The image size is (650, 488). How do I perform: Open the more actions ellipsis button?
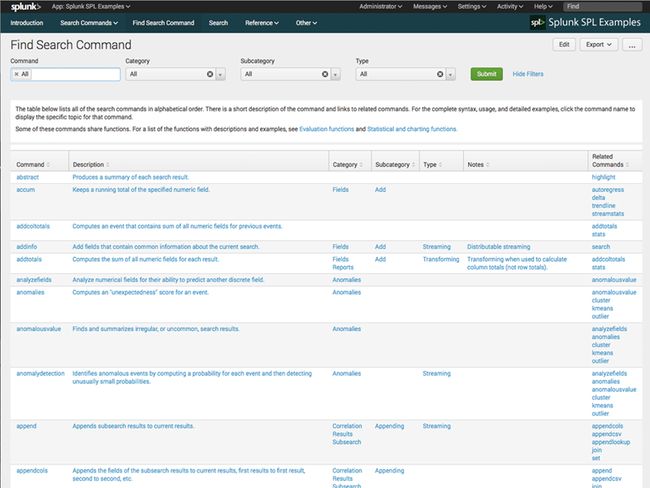click(631, 45)
